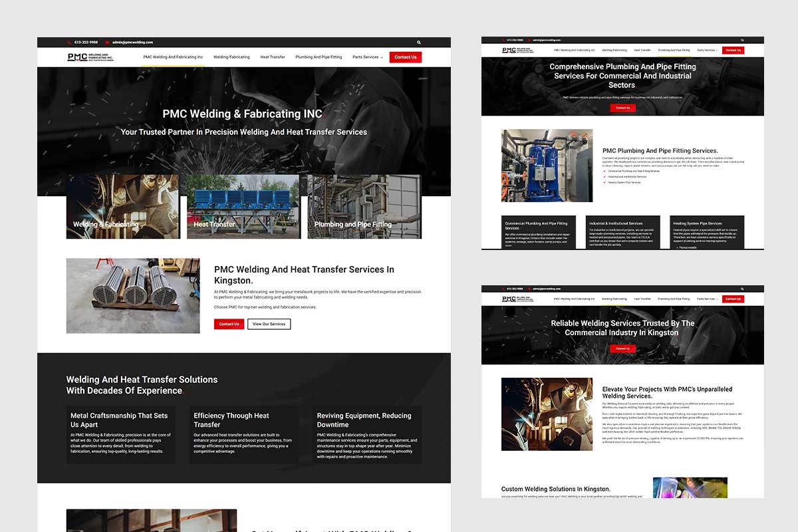Click the phone icon beside 613-352-9988 on homepage
The image size is (798, 532).
pyautogui.click(x=69, y=42)
